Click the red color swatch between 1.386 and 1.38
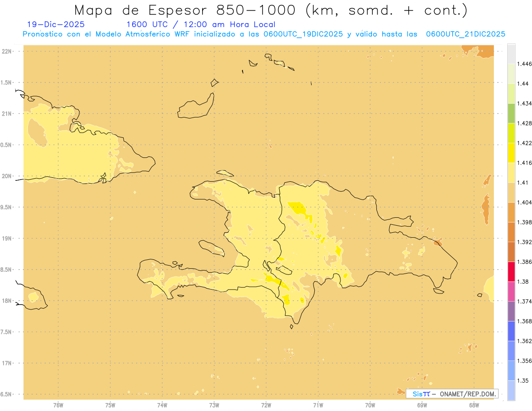Image resolution: width=532 pixels, height=411 pixels. 511,272
